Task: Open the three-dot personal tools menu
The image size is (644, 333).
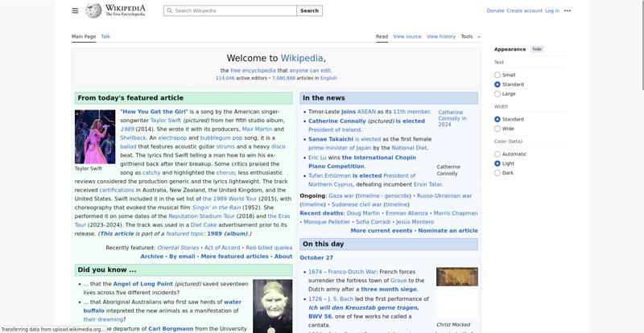Action: click(x=568, y=10)
